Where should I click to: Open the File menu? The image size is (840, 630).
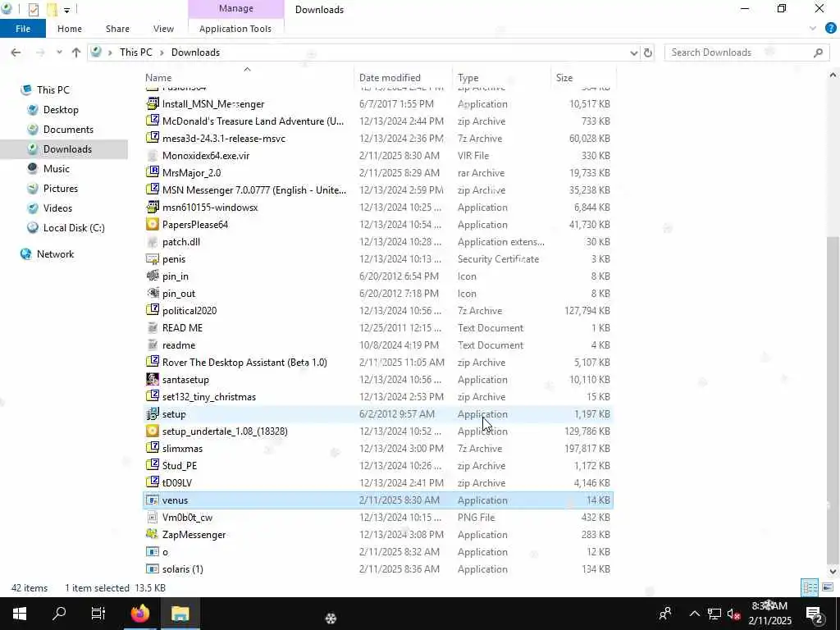[x=23, y=29]
